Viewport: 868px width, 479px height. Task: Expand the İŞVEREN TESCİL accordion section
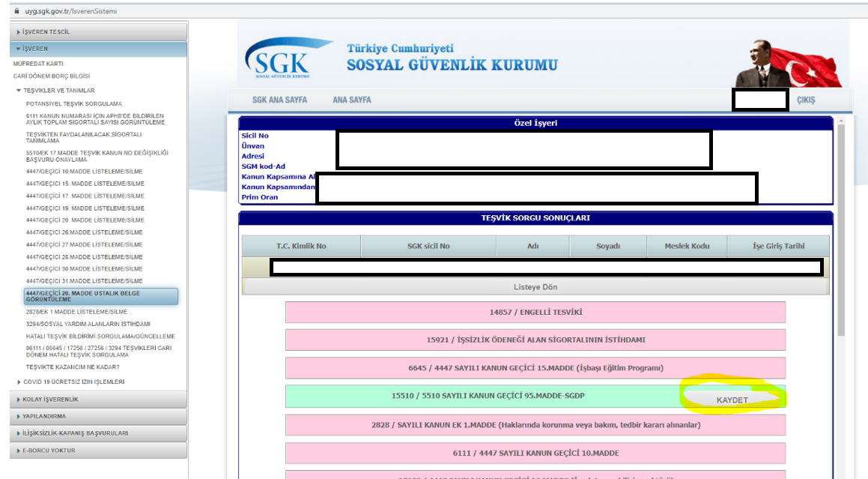click(99, 31)
